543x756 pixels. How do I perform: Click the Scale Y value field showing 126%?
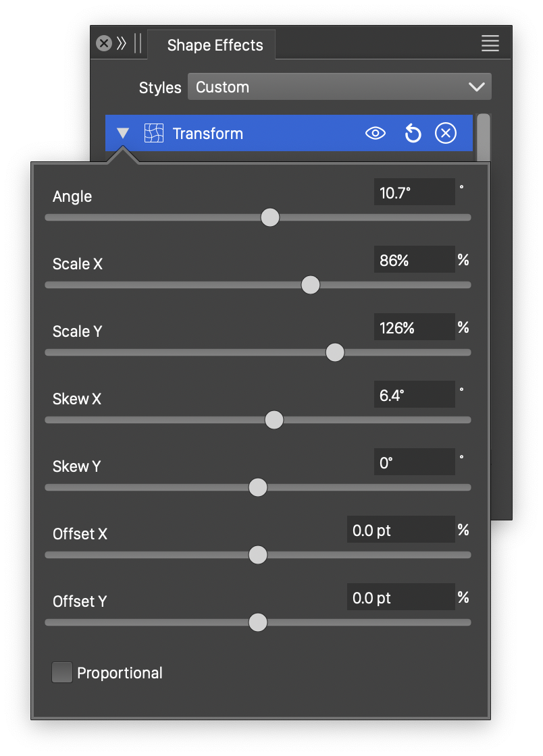coord(414,327)
